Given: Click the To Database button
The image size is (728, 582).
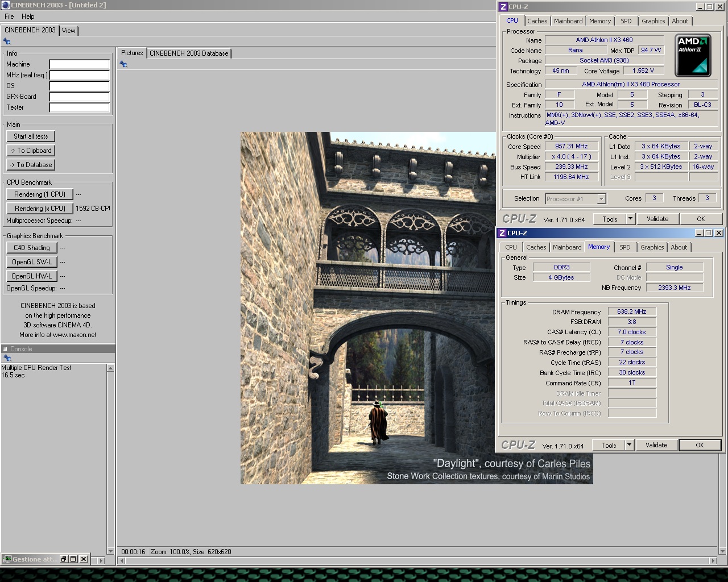Looking at the screenshot, I should pyautogui.click(x=31, y=165).
